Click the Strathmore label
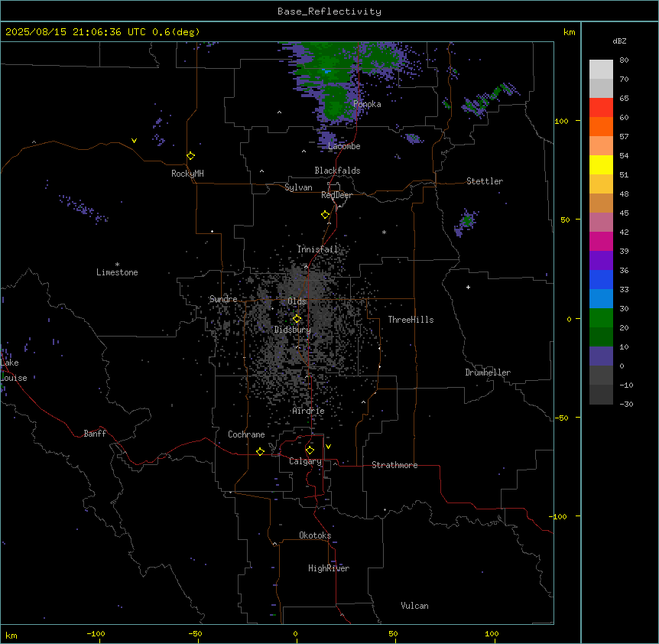Screen dimensions: 659x644 pyautogui.click(x=394, y=465)
